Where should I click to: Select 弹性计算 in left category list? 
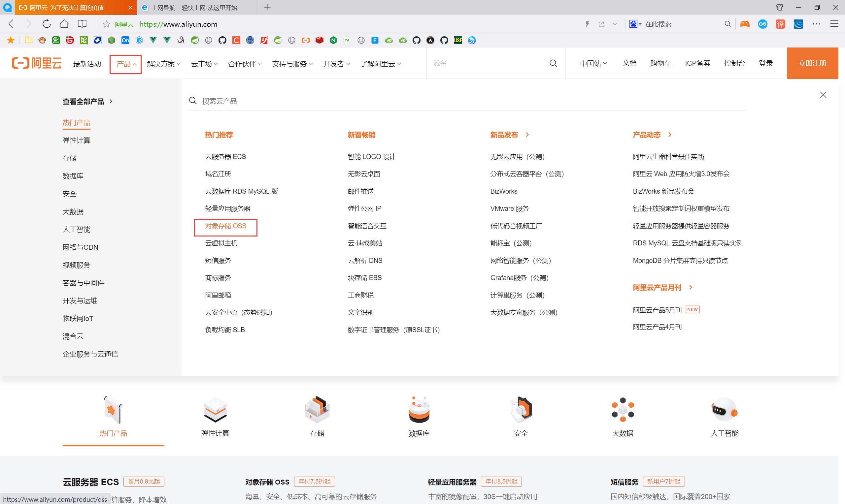coord(77,140)
